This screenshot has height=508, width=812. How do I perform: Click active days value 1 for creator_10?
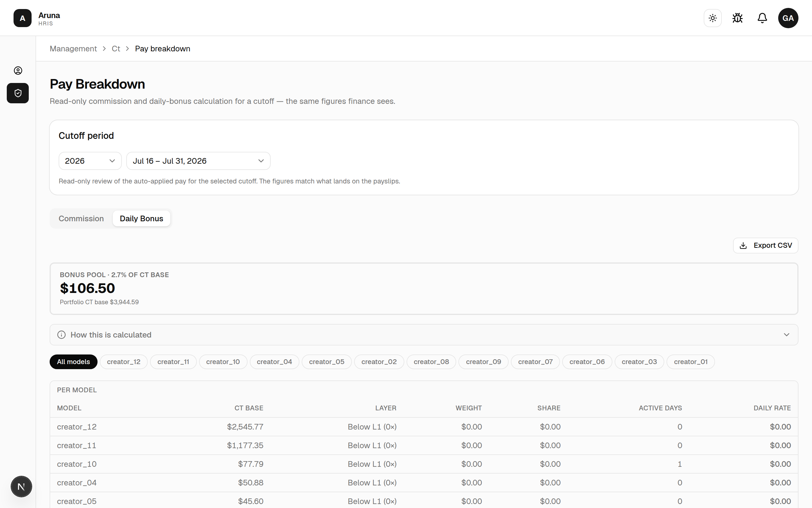click(x=680, y=464)
